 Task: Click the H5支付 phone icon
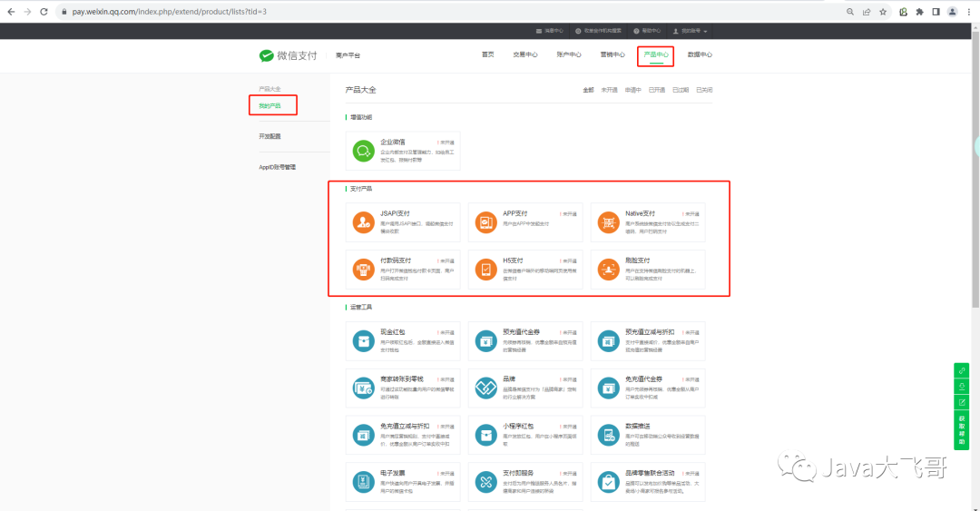[485, 269]
